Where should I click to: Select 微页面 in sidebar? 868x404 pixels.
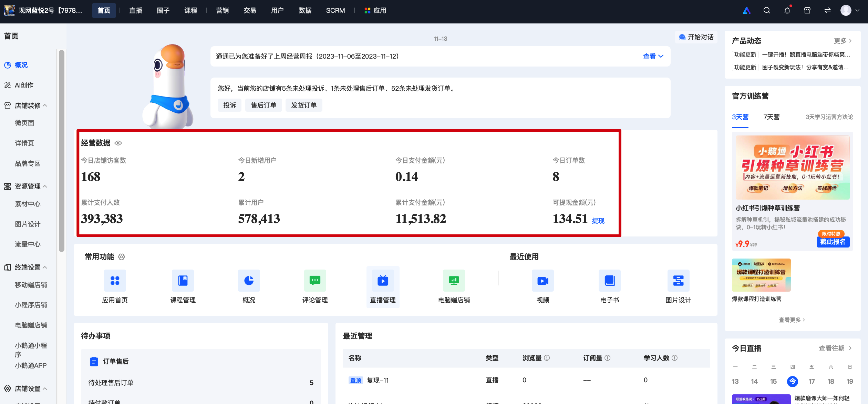[x=24, y=123]
